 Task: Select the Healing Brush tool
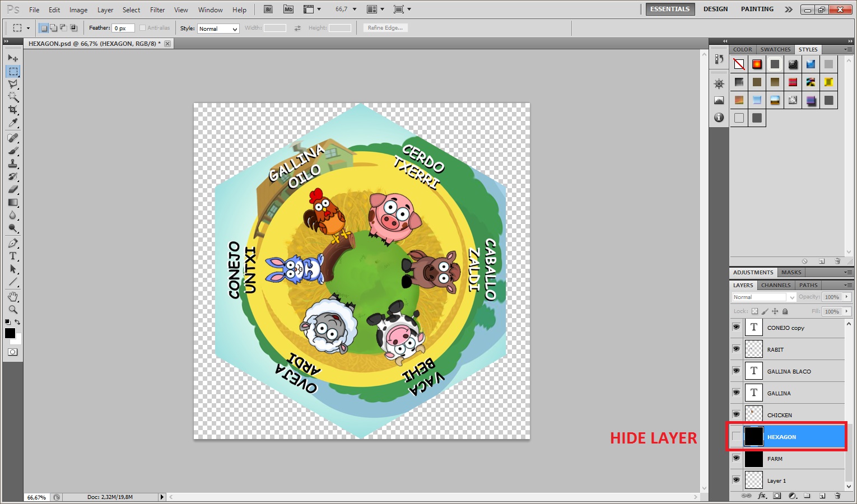(13, 138)
